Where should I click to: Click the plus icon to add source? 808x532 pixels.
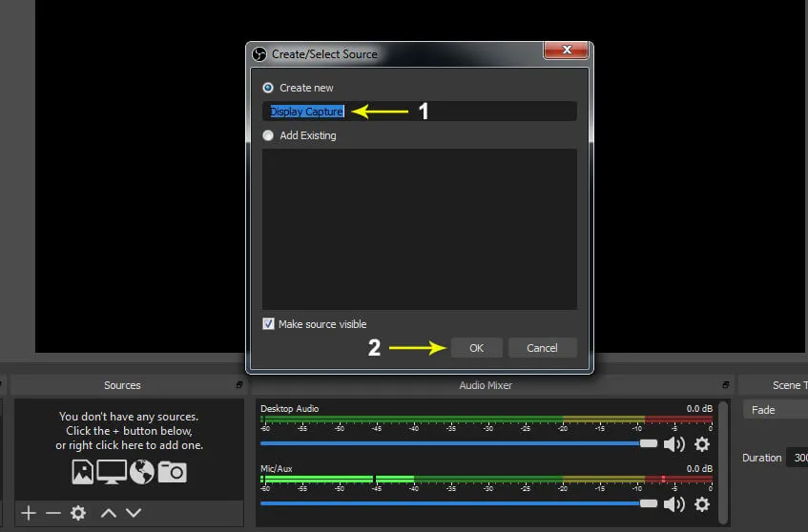29,513
